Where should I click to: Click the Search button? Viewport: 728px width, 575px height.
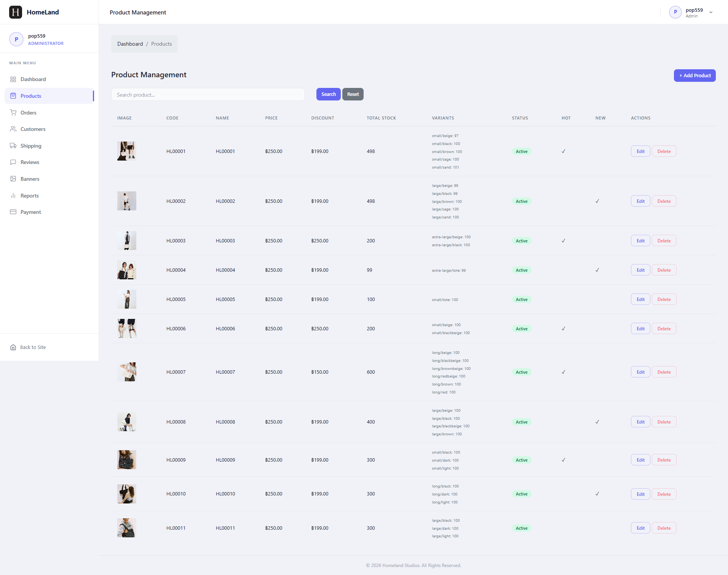click(328, 94)
